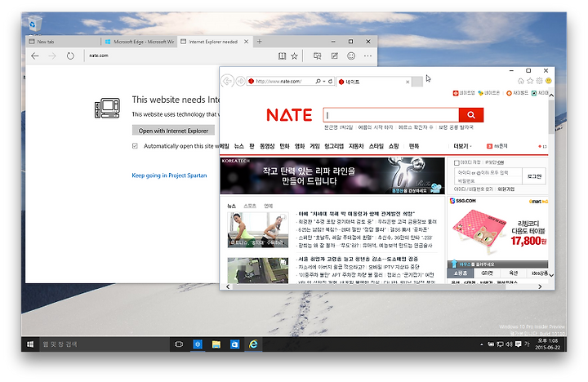Open a new IE tab via gray square
Viewport: 588px width, 382px height.
click(x=417, y=82)
